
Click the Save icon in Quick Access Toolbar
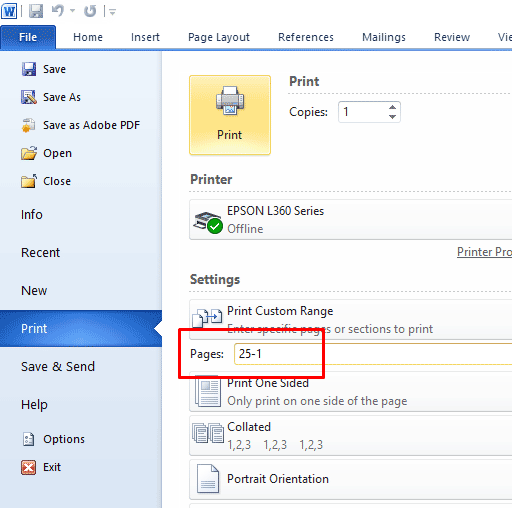(x=36, y=11)
